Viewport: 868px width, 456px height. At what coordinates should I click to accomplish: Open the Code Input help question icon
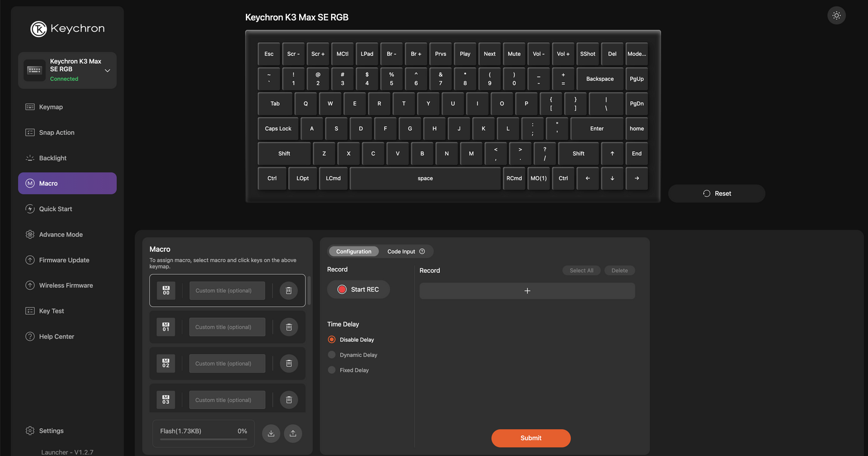click(422, 251)
